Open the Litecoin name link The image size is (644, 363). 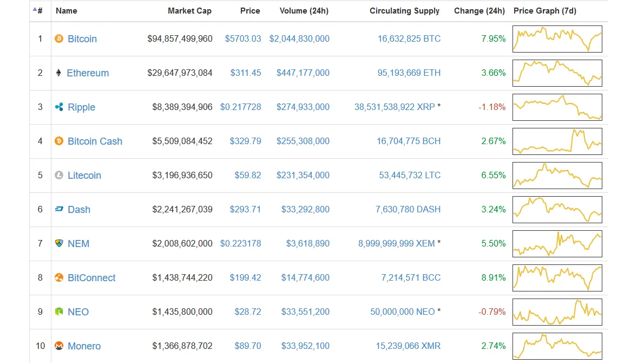[x=84, y=175]
